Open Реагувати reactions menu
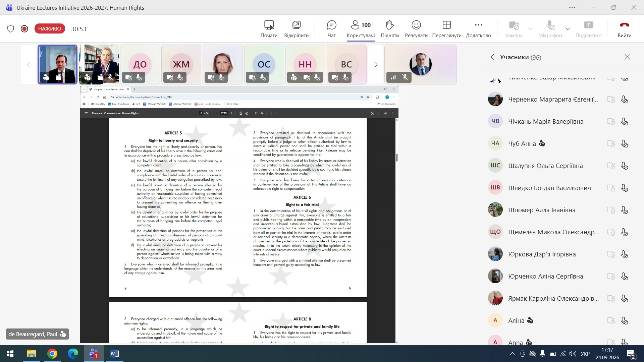The image size is (644, 362). (416, 29)
